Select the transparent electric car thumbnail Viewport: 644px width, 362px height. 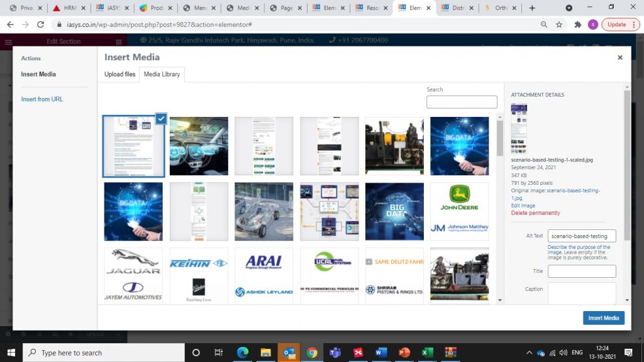[x=264, y=211]
